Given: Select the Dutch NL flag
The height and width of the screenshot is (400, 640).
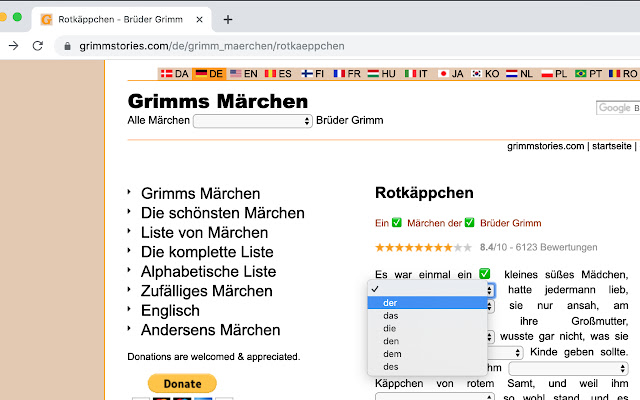Looking at the screenshot, I should point(519,74).
